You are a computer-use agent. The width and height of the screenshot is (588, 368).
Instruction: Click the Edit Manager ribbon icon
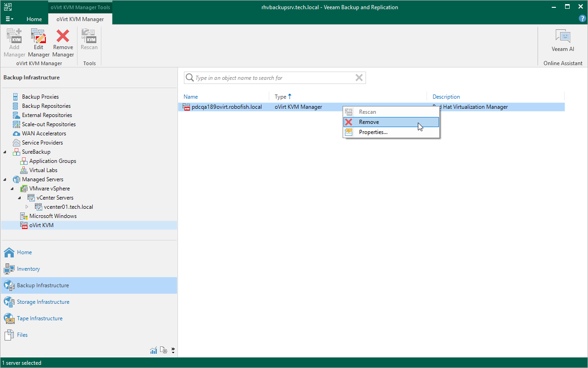(x=39, y=36)
